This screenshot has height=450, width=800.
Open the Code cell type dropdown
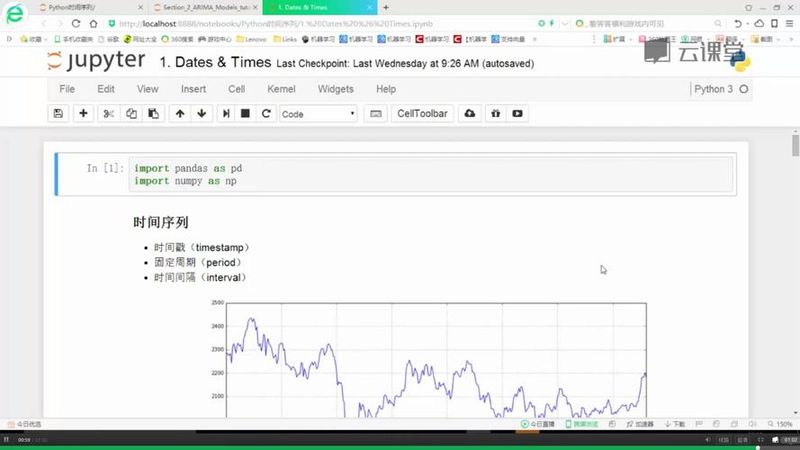[318, 114]
